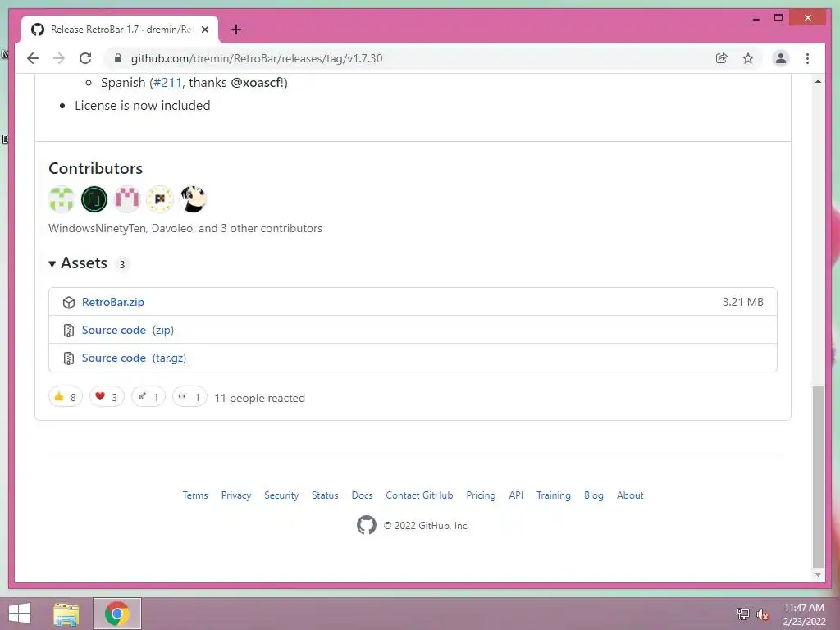Visit the @xoascf user mention
The height and width of the screenshot is (630, 840).
pos(256,83)
